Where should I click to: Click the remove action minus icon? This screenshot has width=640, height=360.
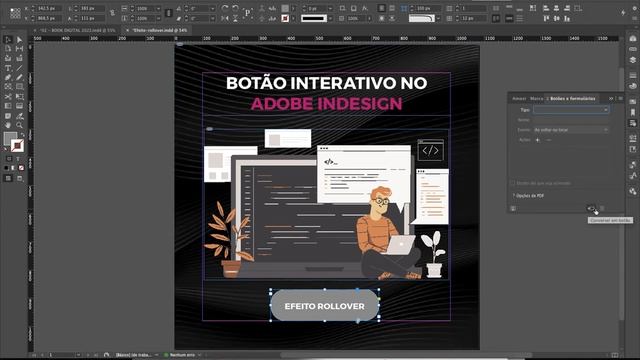549,140
